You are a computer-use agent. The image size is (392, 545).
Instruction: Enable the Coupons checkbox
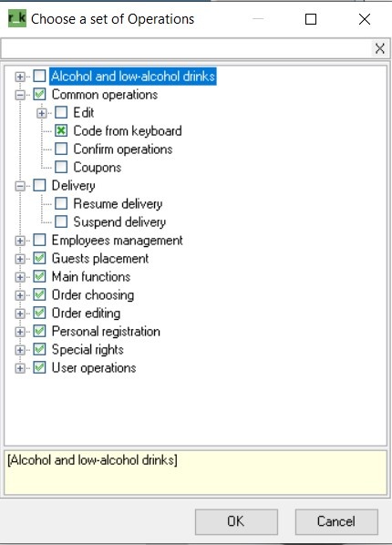[61, 167]
